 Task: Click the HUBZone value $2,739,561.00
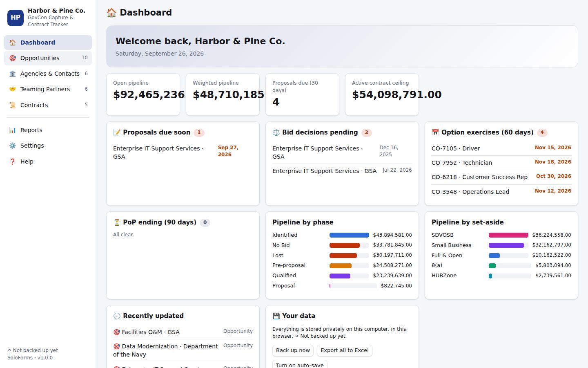(x=553, y=276)
